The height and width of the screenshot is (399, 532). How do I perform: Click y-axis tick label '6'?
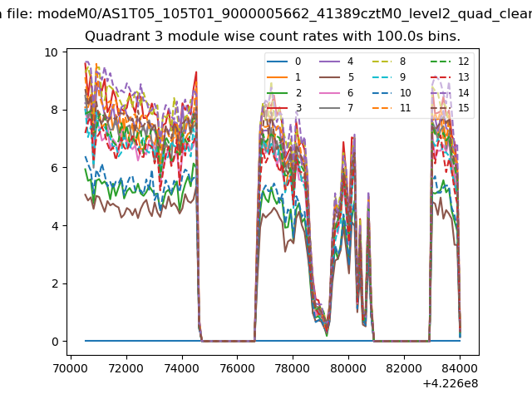(55, 168)
